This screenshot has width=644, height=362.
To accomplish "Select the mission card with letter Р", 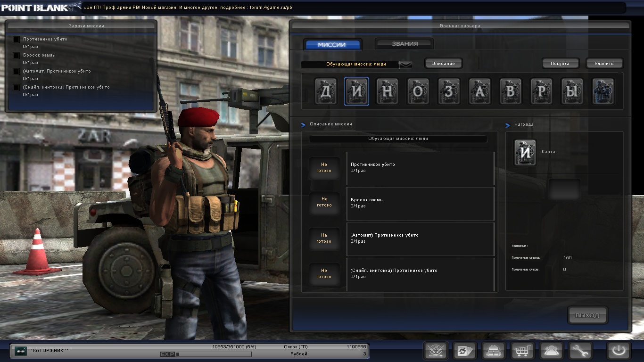I will pos(541,91).
